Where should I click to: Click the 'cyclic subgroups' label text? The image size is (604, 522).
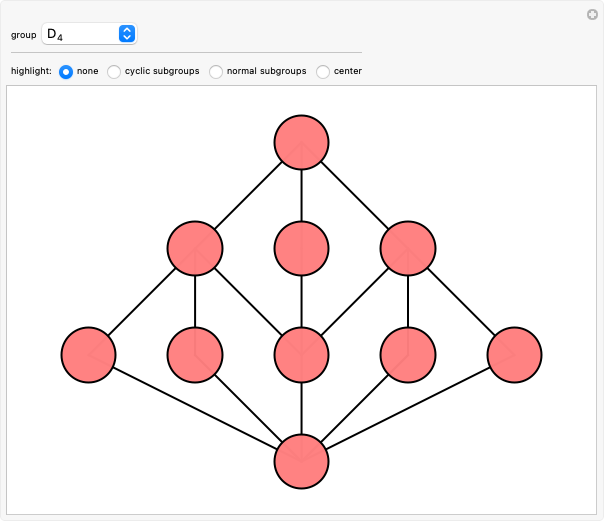(162, 72)
